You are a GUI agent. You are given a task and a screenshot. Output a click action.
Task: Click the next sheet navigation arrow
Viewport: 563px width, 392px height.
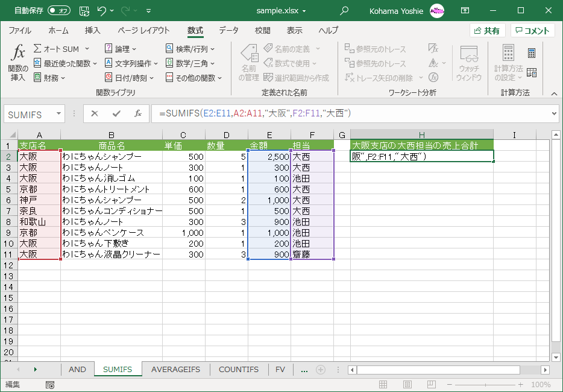click(x=36, y=369)
